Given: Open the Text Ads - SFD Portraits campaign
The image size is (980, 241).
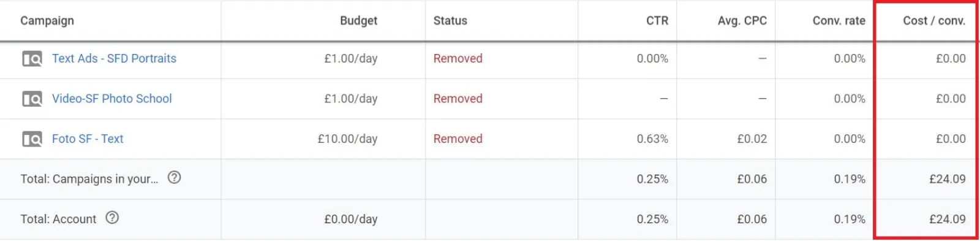Looking at the screenshot, I should point(114,58).
